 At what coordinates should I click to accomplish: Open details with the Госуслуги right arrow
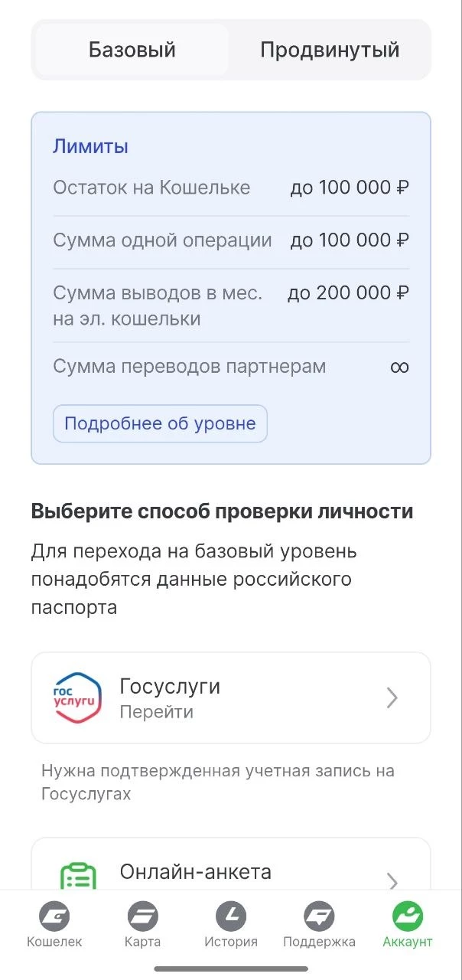tap(392, 697)
